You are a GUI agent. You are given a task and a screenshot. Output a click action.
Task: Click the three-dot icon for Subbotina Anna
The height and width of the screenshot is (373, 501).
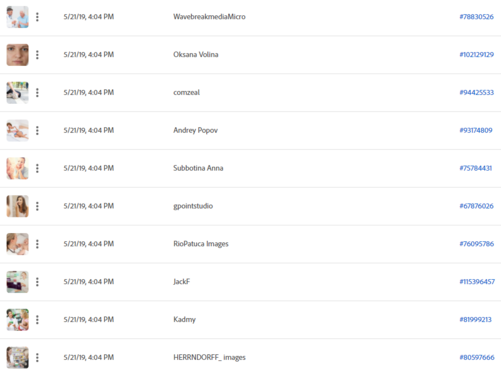click(x=37, y=168)
